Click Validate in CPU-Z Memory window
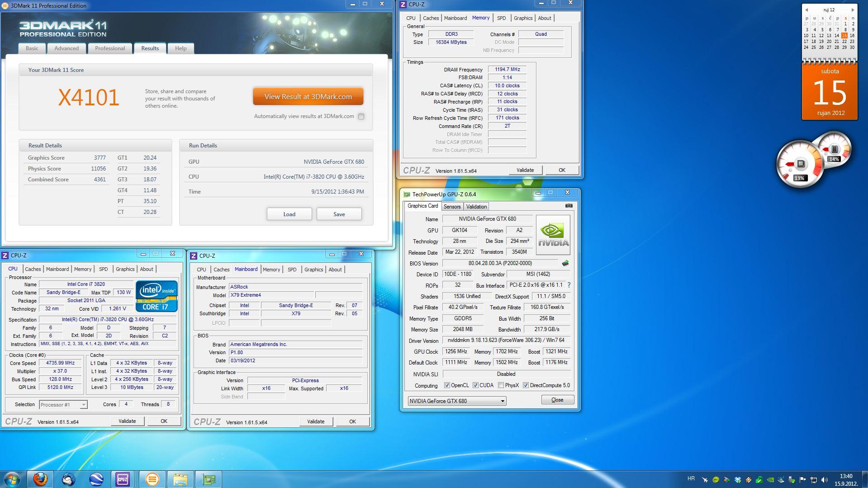Screen dimensions: 868x488 pos(525,170)
